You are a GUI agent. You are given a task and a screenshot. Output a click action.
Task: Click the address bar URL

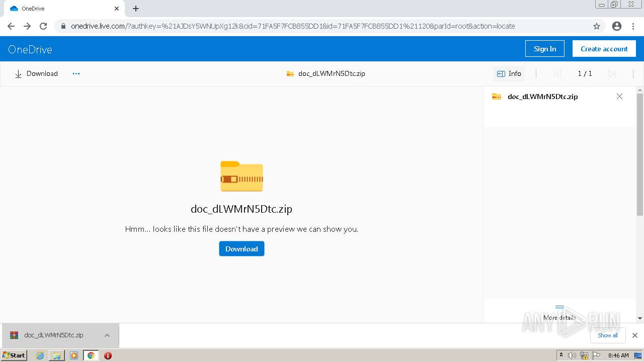point(293,26)
